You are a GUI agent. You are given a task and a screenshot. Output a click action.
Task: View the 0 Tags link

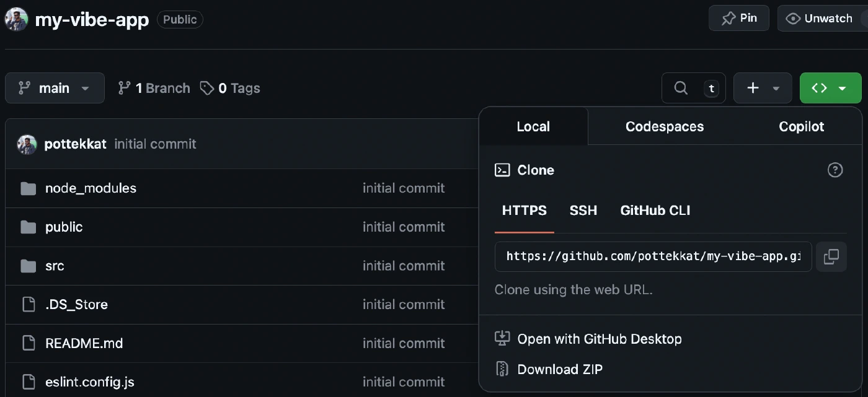230,88
